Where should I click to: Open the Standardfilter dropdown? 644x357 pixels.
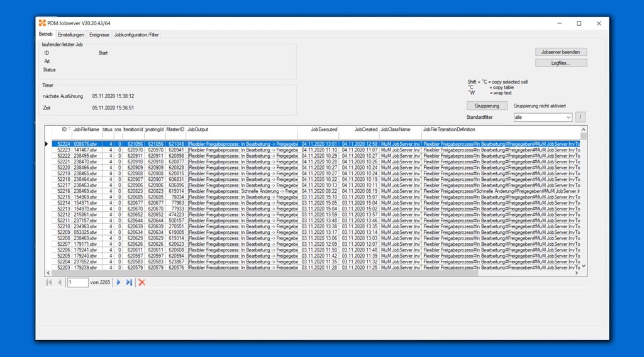tap(568, 118)
